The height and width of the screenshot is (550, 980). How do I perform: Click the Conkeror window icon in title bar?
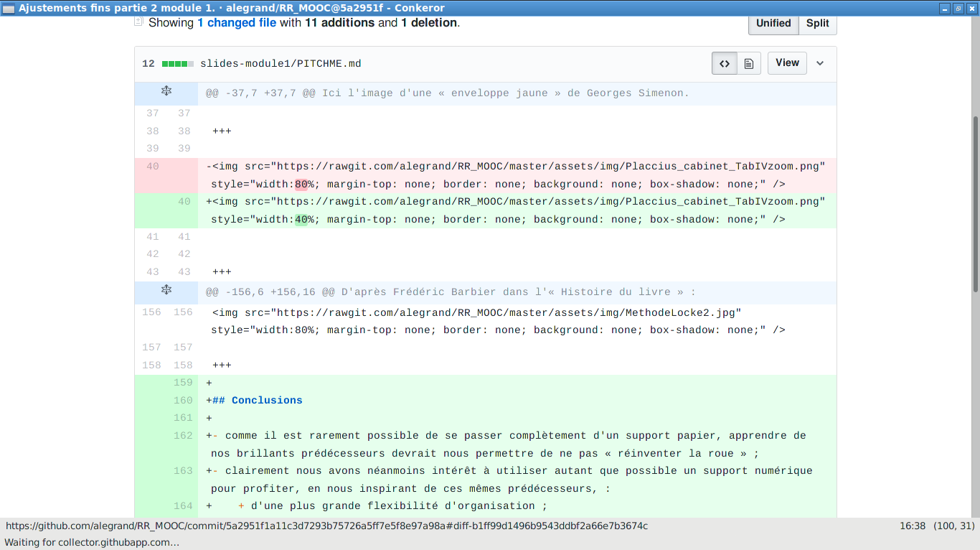[9, 8]
